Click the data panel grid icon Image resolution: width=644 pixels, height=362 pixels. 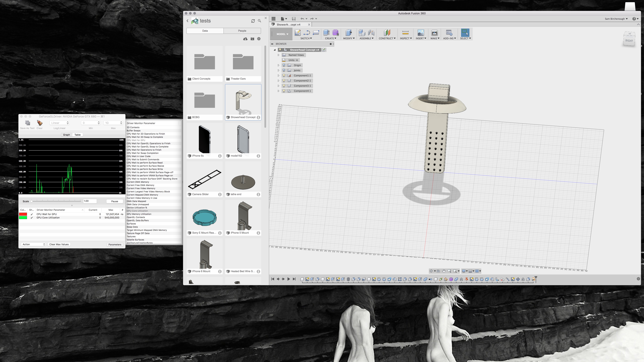point(274,19)
